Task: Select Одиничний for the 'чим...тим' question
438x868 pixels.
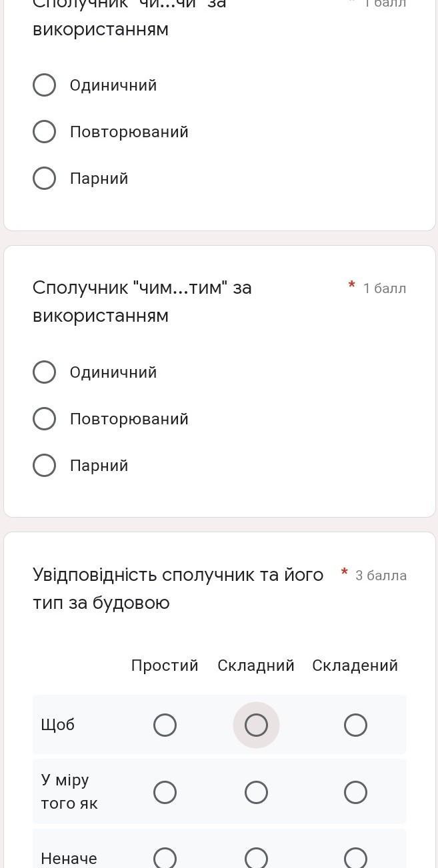Action: tap(45, 372)
